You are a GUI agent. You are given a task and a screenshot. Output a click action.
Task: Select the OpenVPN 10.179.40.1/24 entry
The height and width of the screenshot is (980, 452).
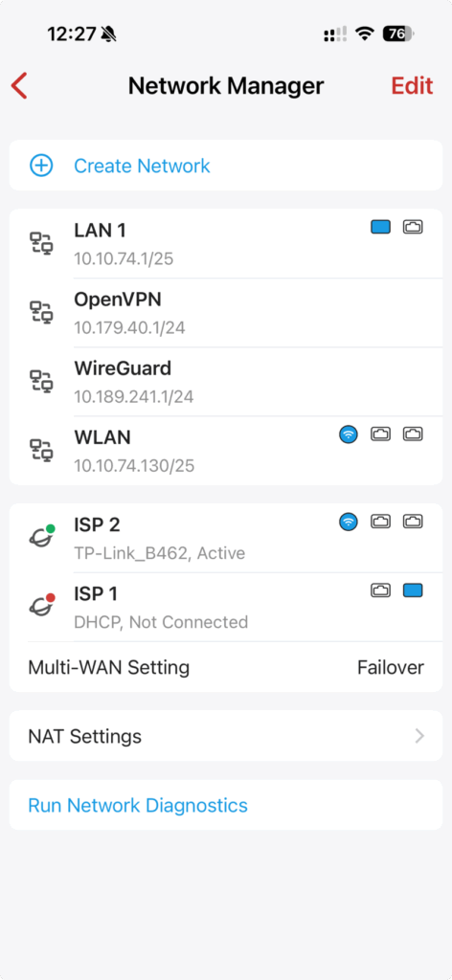226,313
